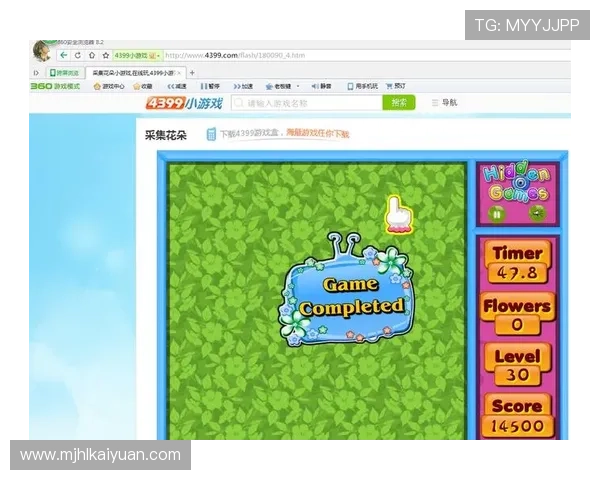Click the sidebar toggle arrow left of tabs
Screen dimensions: 600x480
click(36, 73)
